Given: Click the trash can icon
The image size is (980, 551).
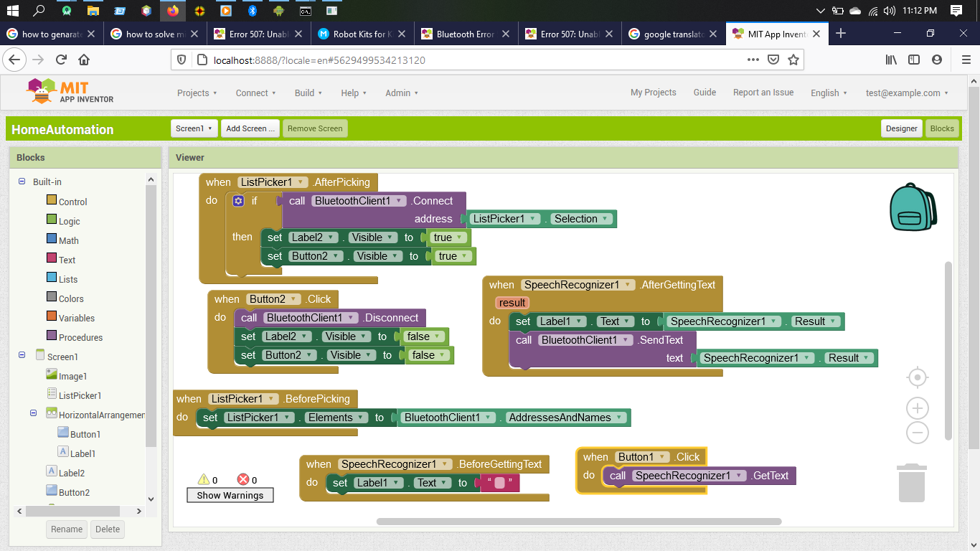Looking at the screenshot, I should [x=911, y=483].
